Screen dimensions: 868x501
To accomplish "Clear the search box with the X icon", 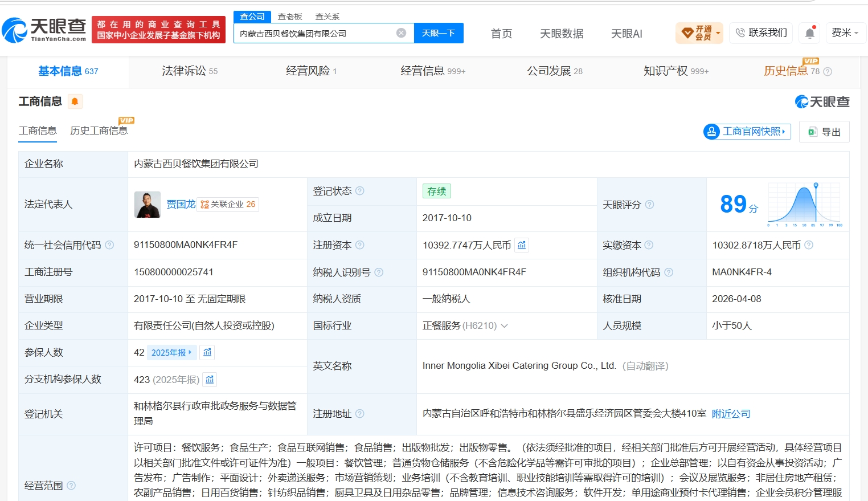I will (402, 33).
